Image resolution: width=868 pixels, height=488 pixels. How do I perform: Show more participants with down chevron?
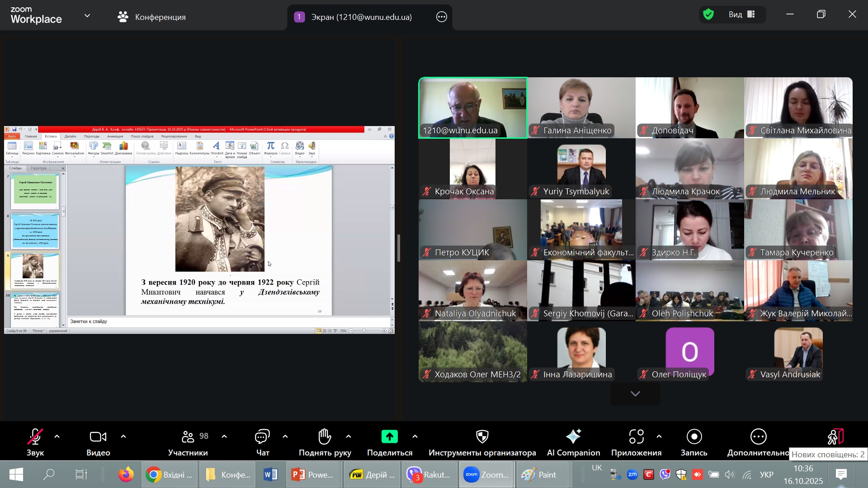(x=635, y=394)
